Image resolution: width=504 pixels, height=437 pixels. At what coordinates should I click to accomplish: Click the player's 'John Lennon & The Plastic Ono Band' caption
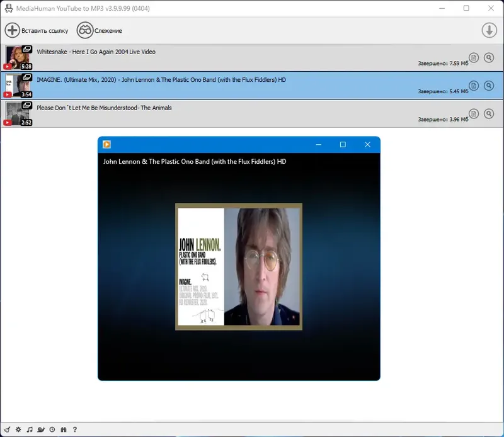pos(195,162)
